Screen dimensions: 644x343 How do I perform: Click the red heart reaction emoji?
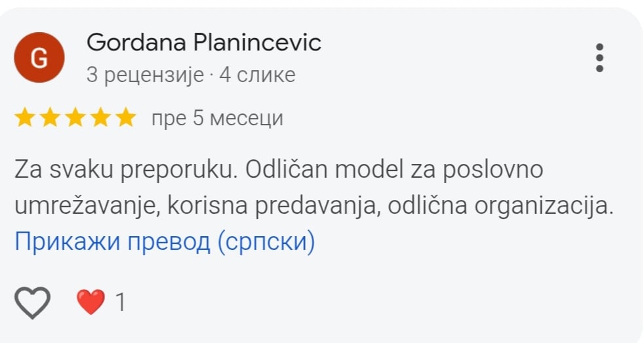coord(91,302)
